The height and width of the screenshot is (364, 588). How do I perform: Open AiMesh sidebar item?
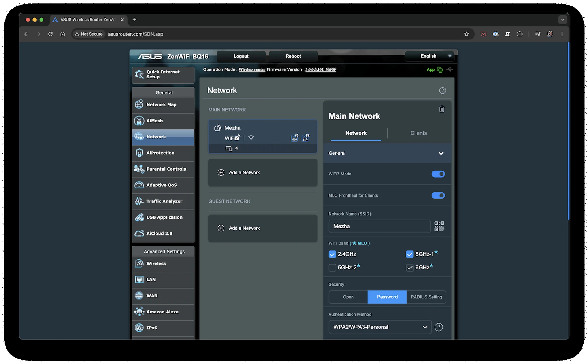tap(163, 121)
